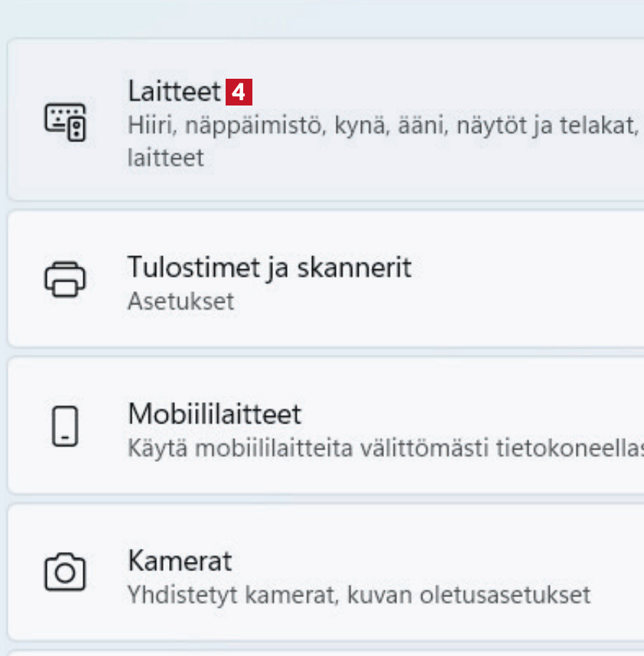Click the red number 4 badge
Screen dimensions: 644x656
(239, 93)
